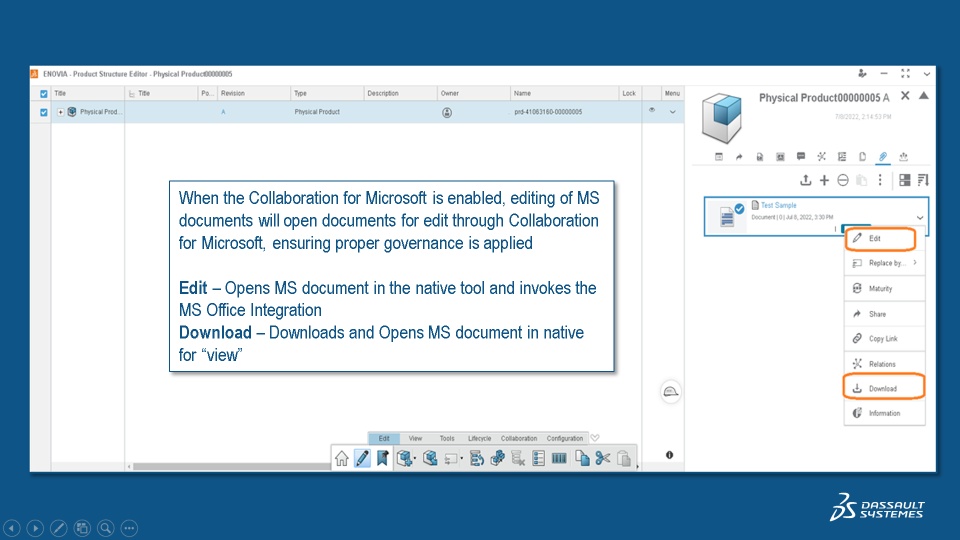
Task: Open the title bar chevron dropdown
Action: click(x=927, y=73)
